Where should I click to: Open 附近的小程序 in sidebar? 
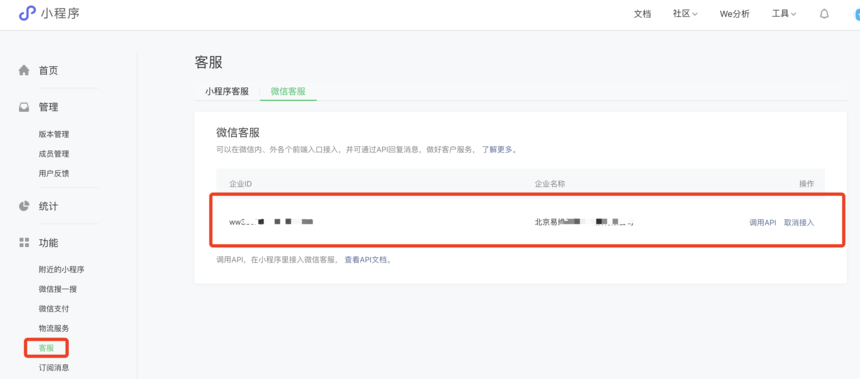[61, 269]
